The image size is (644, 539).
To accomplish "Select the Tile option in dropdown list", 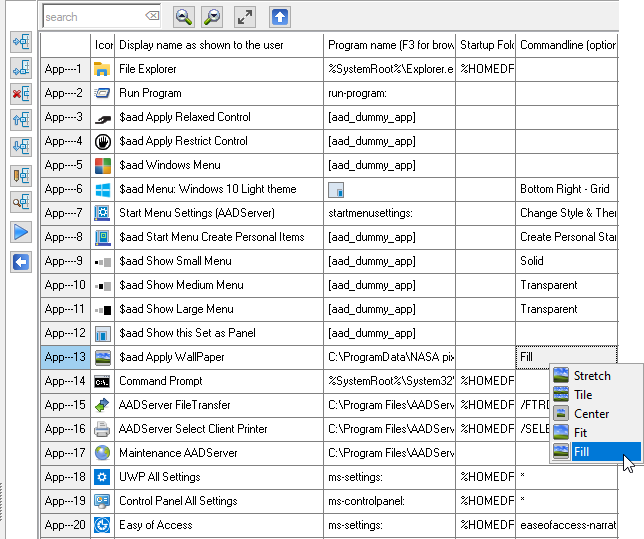I will pos(583,395).
